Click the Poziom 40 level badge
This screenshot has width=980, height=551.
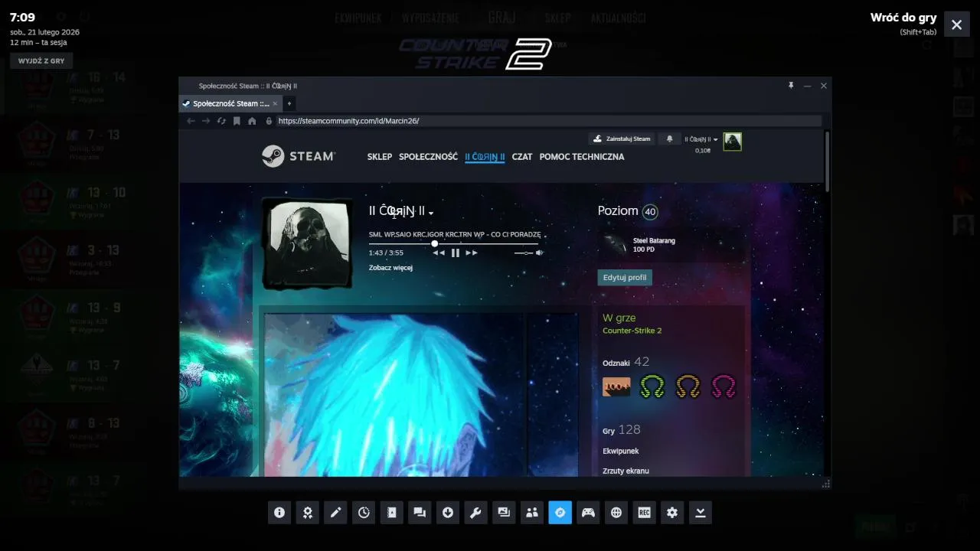click(650, 212)
